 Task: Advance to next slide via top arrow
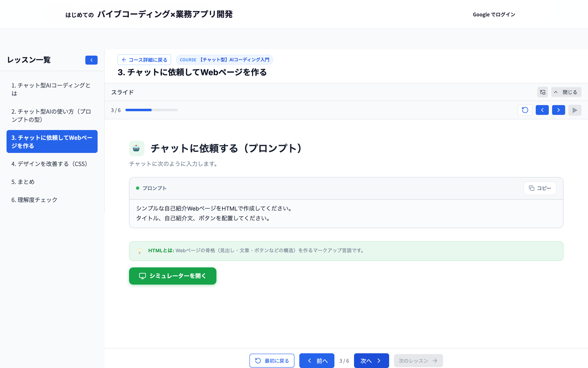point(558,110)
